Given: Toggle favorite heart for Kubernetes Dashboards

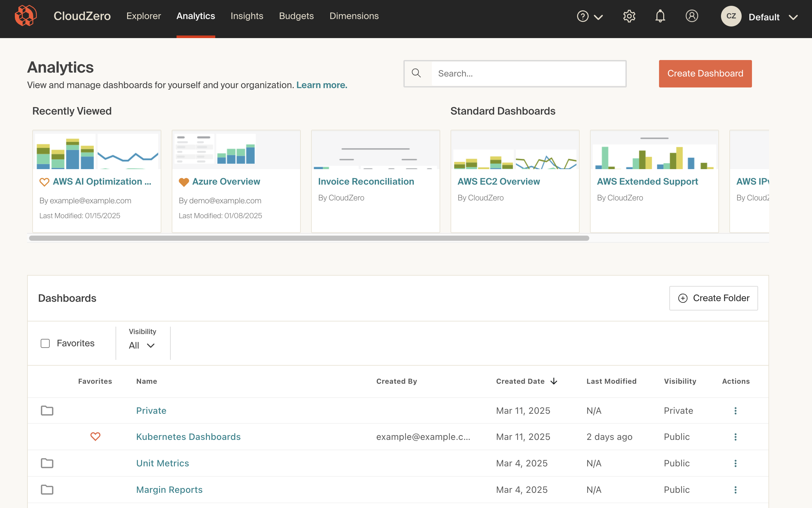Looking at the screenshot, I should (x=96, y=436).
